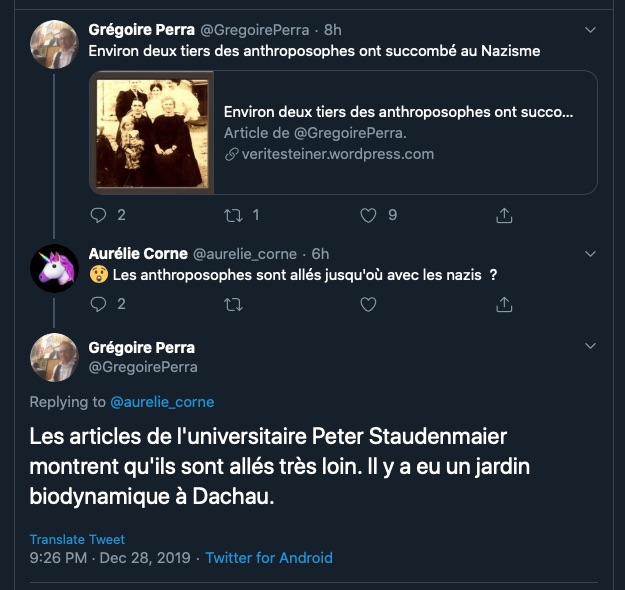Open the Twitter for Android source link
Image resolution: width=625 pixels, height=590 pixels.
pos(269,558)
